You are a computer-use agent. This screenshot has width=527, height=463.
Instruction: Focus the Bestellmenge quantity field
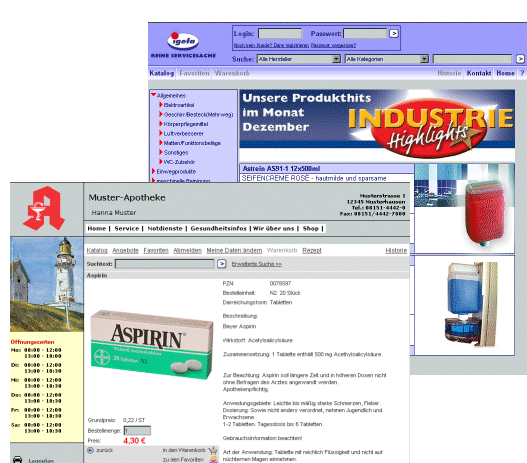coord(137,430)
